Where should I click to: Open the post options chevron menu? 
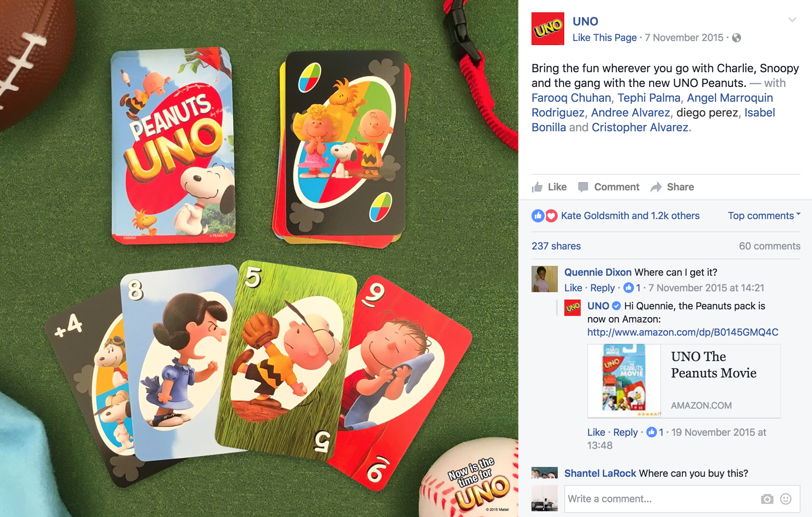792,20
